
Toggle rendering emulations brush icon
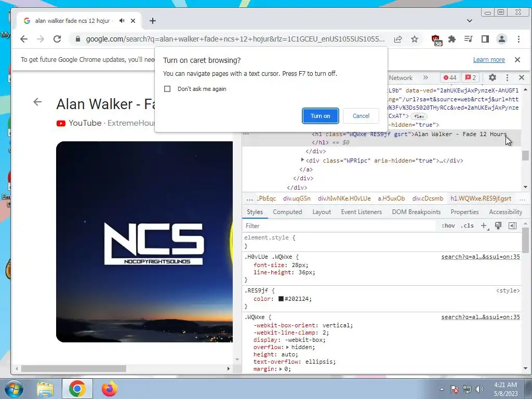(x=498, y=226)
